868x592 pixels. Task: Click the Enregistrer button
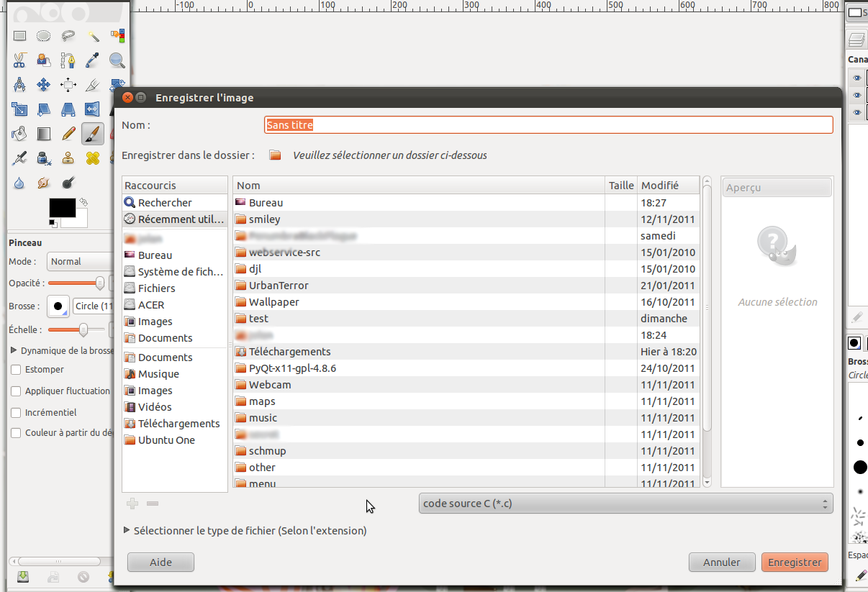pos(795,563)
